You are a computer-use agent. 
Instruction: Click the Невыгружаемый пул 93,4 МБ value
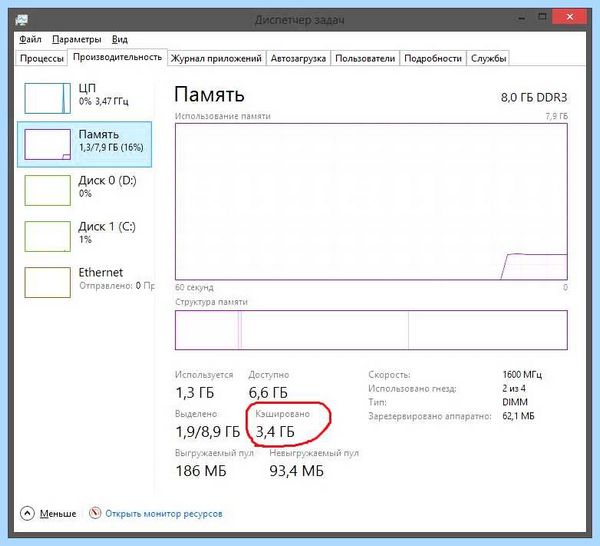(x=297, y=471)
